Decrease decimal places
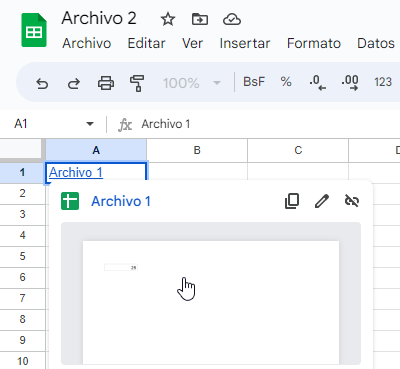The image size is (400, 369). point(317,82)
